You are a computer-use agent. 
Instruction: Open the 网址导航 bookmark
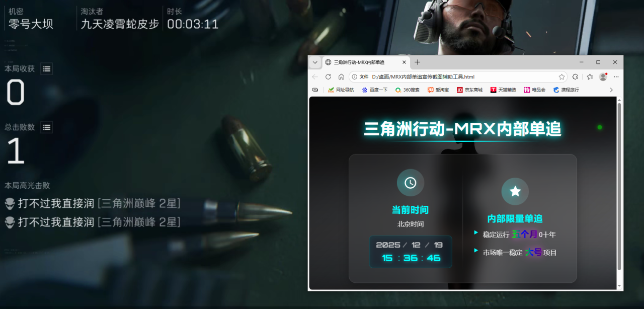341,90
